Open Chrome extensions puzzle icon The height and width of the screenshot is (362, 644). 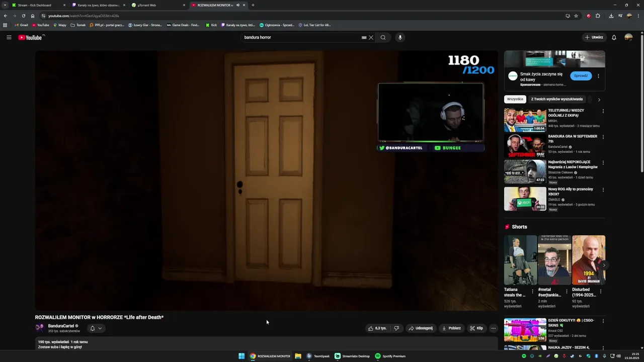(598, 16)
